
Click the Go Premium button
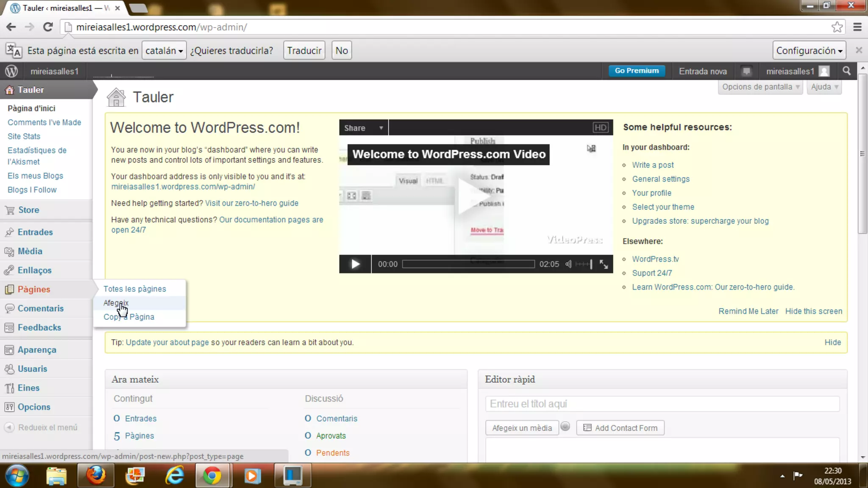click(637, 71)
